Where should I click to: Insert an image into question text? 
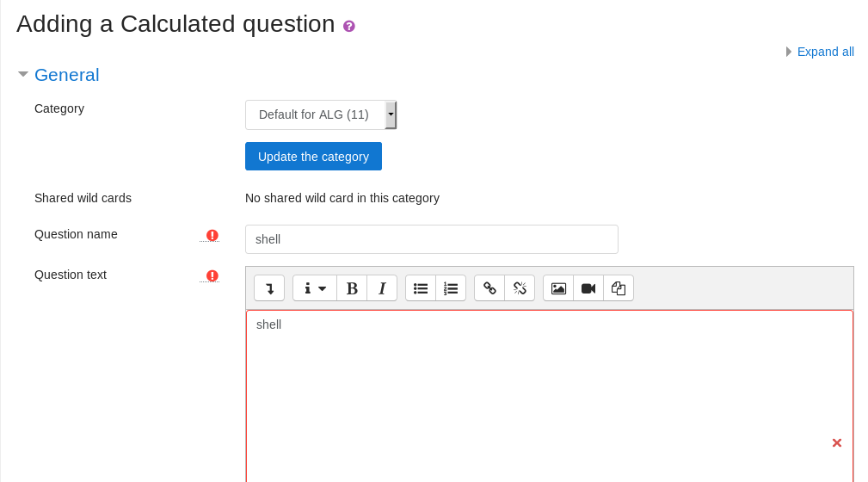[x=558, y=288]
